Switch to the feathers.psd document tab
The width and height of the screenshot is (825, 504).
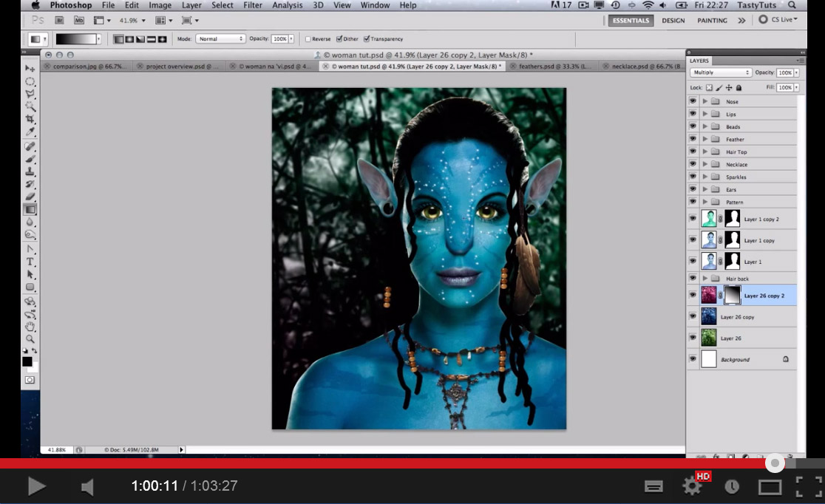click(x=554, y=67)
